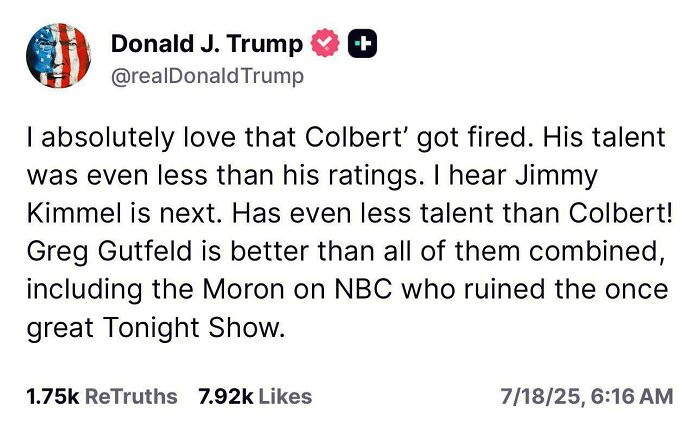Open the Donald J. Trump display name
Viewport: 700px width, 432px height.
coord(206,44)
